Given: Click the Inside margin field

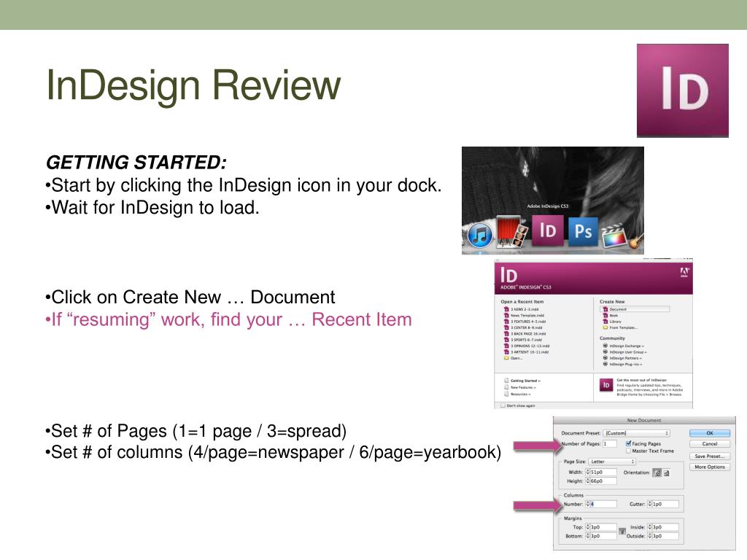Looking at the screenshot, I should tap(665, 528).
